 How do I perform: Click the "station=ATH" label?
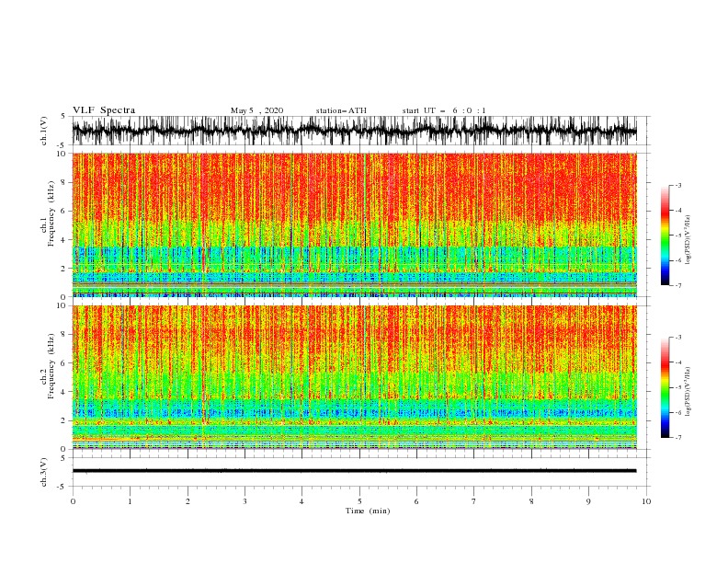[341, 110]
